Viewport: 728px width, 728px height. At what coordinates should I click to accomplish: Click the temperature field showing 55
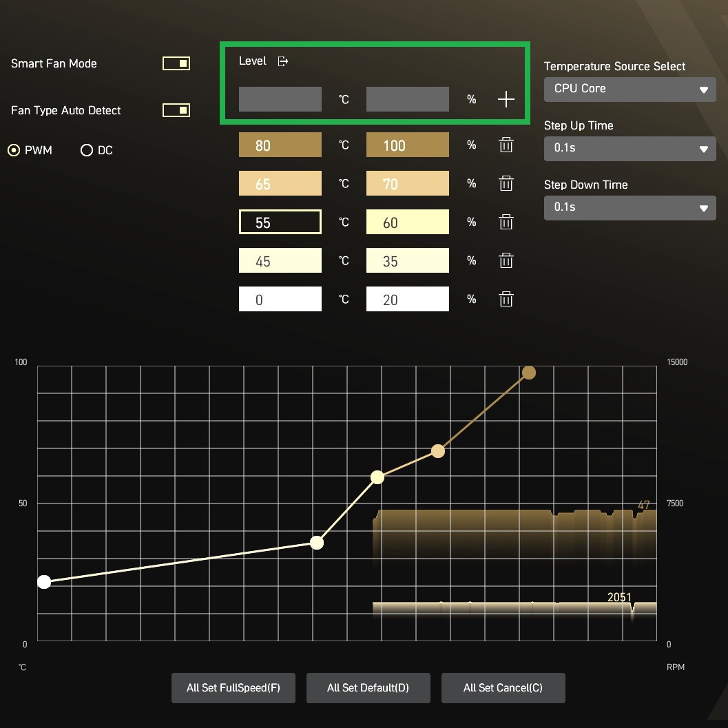pos(280,222)
